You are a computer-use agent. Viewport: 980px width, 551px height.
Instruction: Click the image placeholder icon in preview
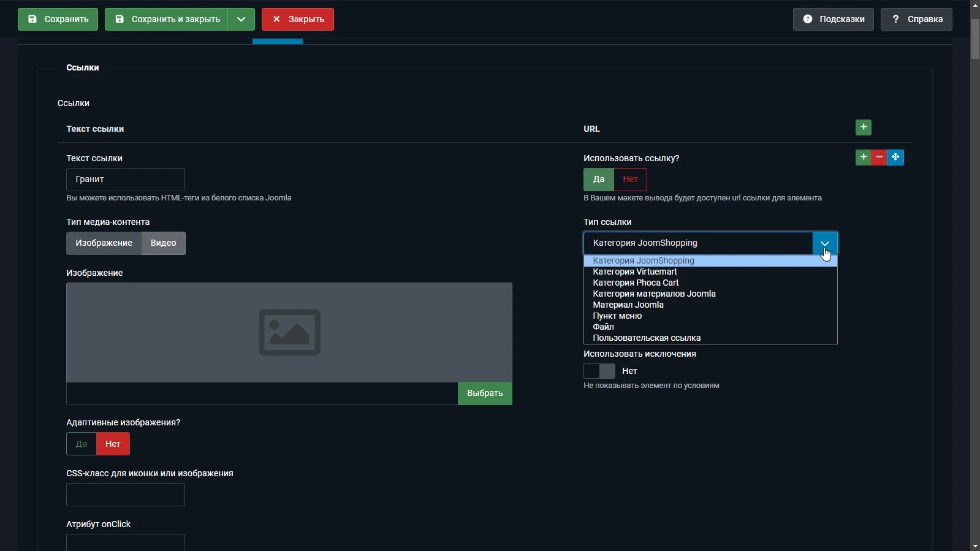289,332
